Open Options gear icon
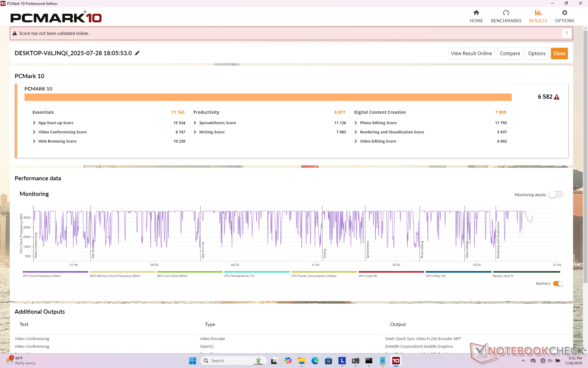The height and width of the screenshot is (368, 588). (564, 13)
